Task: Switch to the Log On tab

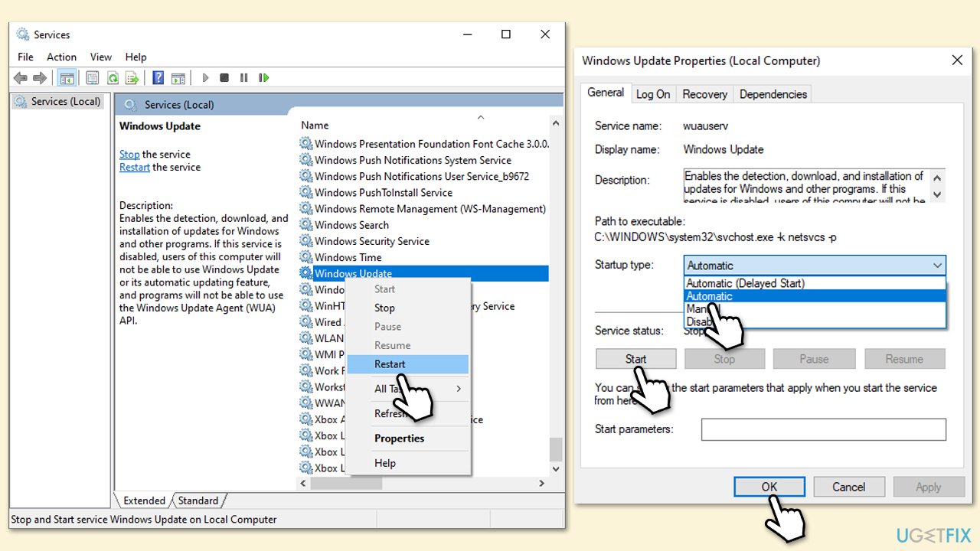Action: 653,94
